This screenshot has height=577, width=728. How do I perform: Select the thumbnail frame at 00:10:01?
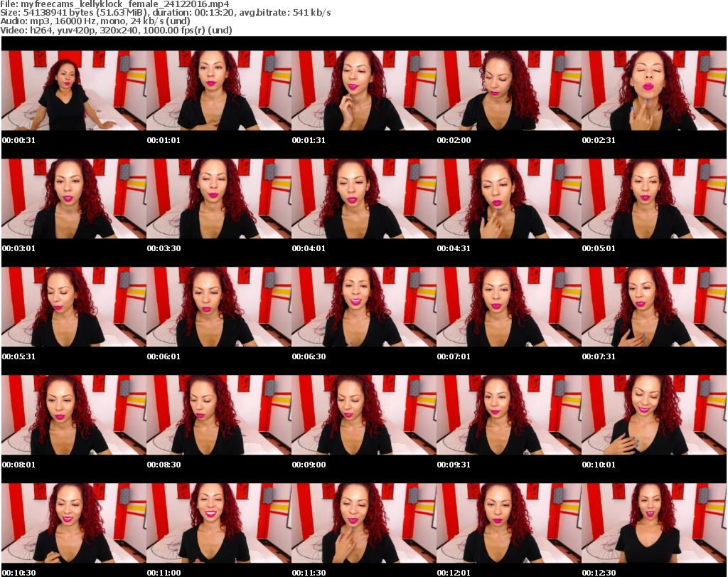(654, 415)
